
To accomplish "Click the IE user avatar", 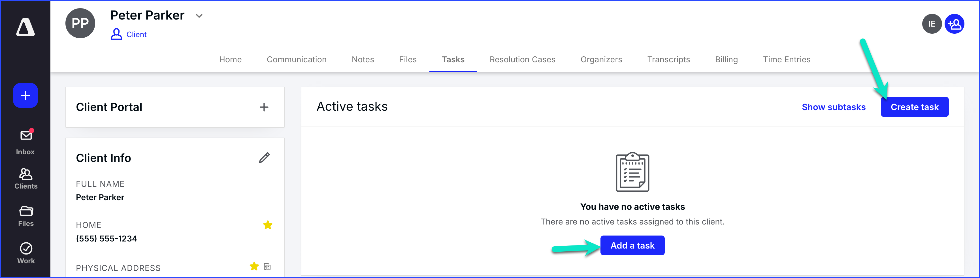I will [931, 24].
